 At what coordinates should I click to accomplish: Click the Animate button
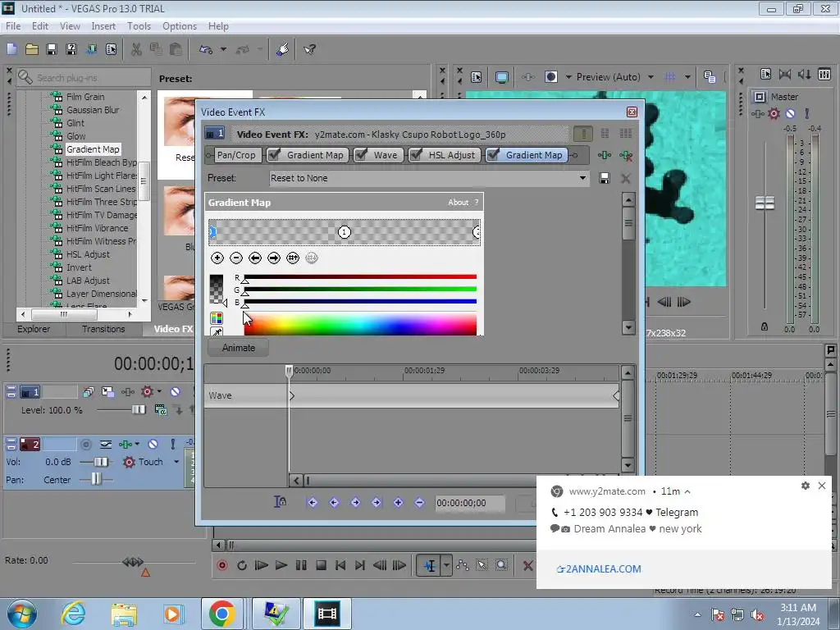click(x=239, y=348)
